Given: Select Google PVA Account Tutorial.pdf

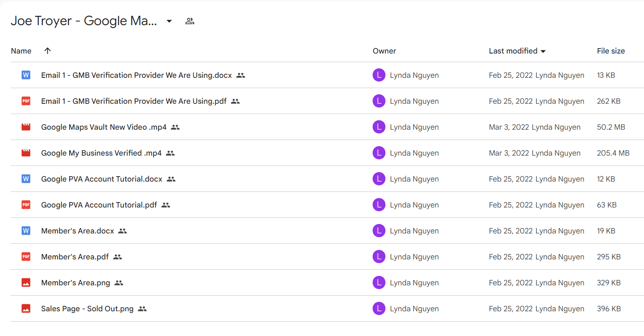Looking at the screenshot, I should [99, 205].
